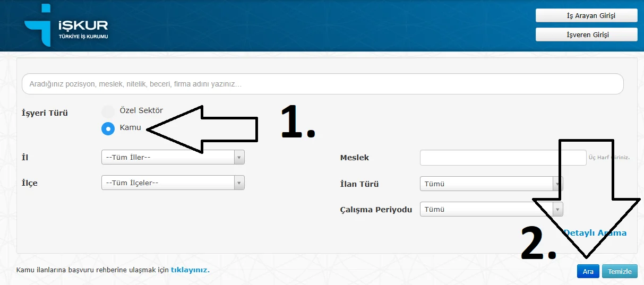
Task: Open İş Arayan Girişi login
Action: click(x=586, y=16)
